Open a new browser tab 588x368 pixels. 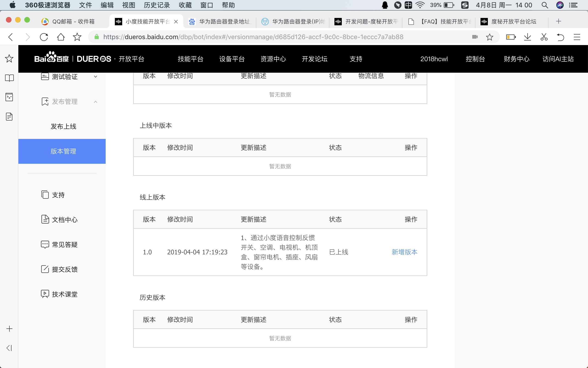(x=558, y=21)
